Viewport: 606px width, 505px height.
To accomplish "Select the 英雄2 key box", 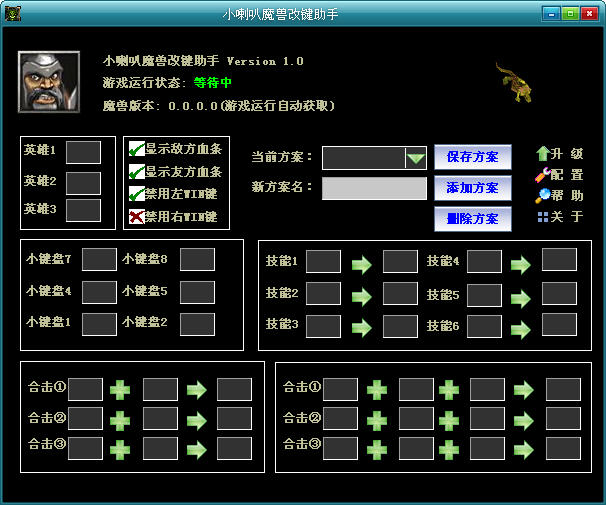I will 83,183.
